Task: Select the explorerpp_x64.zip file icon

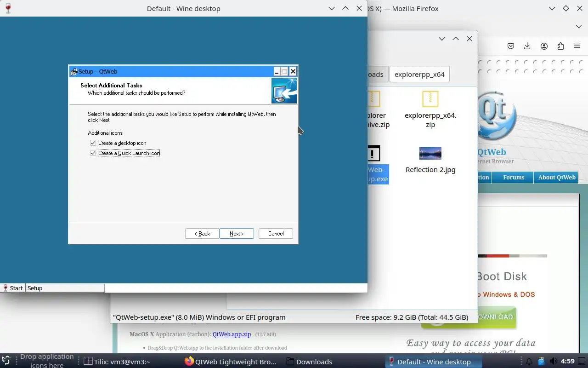Action: pos(430,98)
